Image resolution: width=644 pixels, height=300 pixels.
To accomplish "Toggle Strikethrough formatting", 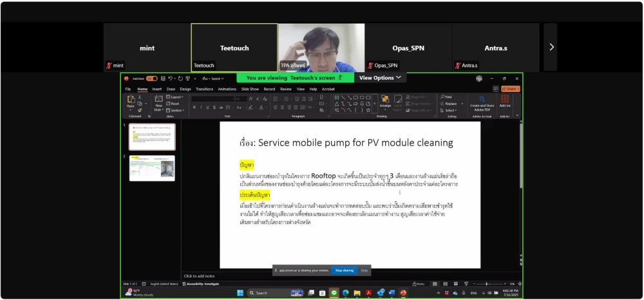I will click(221, 108).
